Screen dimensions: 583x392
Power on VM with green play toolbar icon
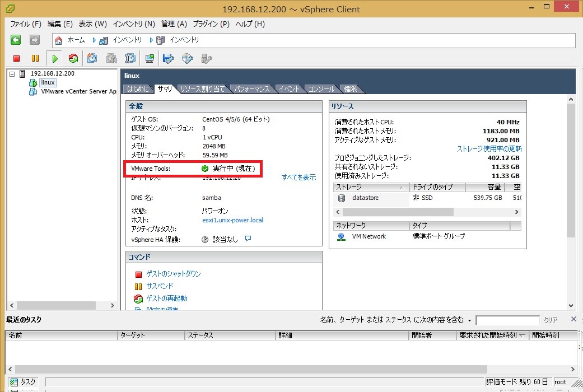[x=55, y=58]
